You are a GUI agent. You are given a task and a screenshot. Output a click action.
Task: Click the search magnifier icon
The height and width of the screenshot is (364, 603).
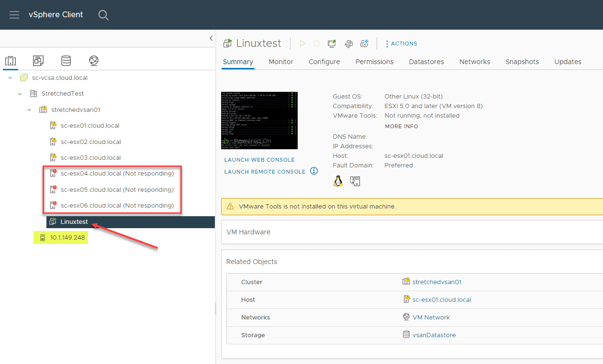(x=103, y=15)
